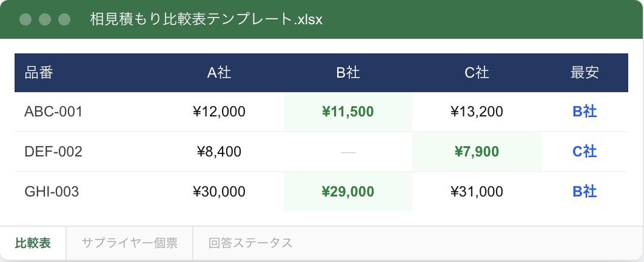Click the 品番 column header
The width and height of the screenshot is (644, 262).
(x=39, y=73)
